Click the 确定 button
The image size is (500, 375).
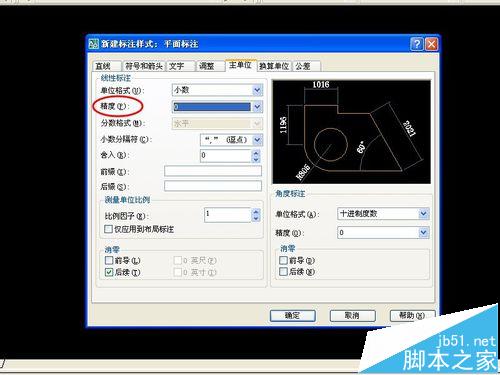293,316
